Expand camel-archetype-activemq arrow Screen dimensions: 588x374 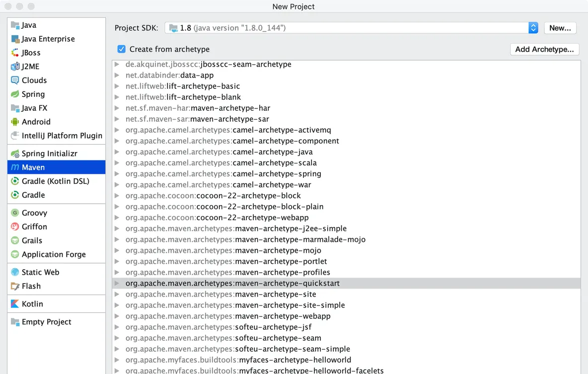click(x=117, y=130)
